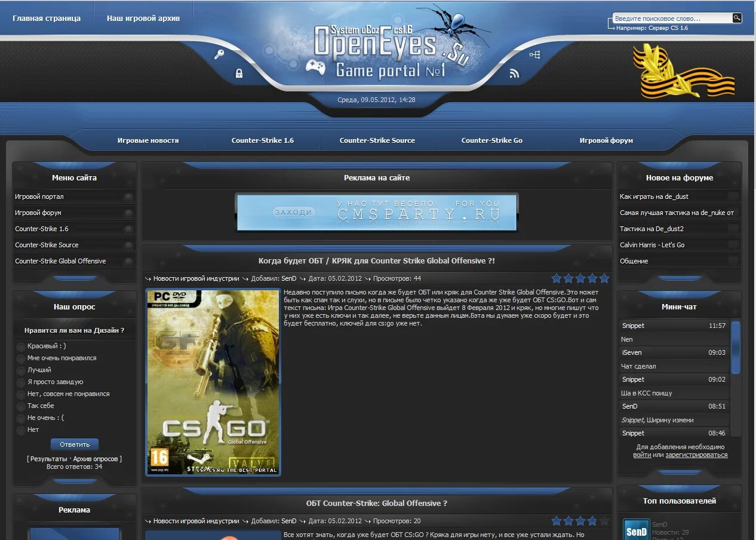
Task: Click the search input field
Action: click(672, 19)
